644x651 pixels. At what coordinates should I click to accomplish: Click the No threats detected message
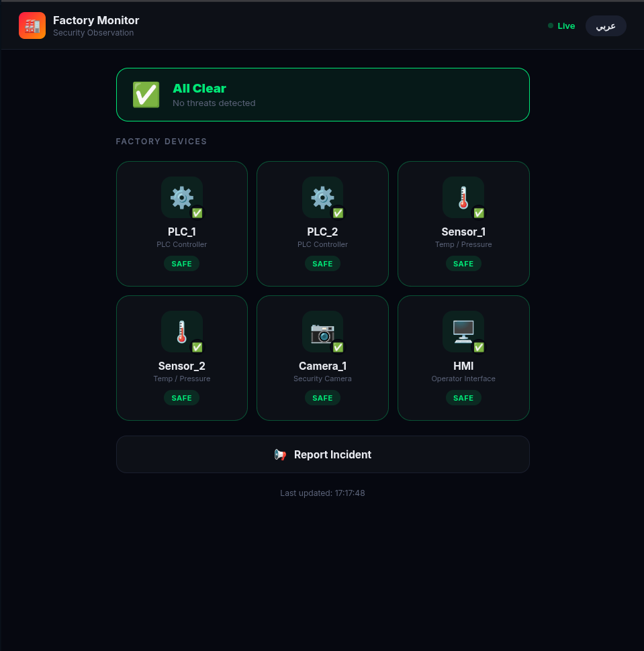(214, 103)
